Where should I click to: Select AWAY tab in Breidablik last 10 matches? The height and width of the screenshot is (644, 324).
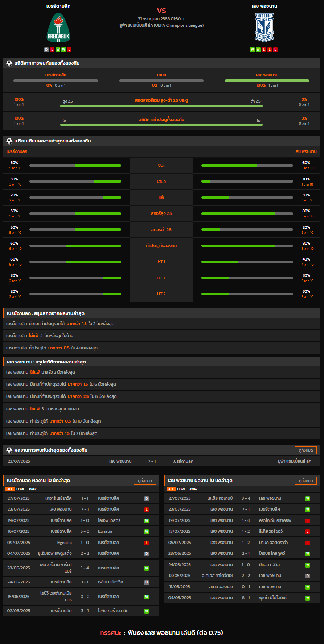(33, 489)
